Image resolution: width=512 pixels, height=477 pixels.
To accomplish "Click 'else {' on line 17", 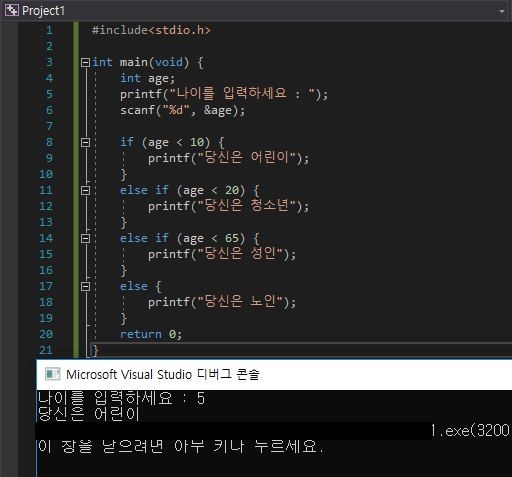I will tap(140, 287).
